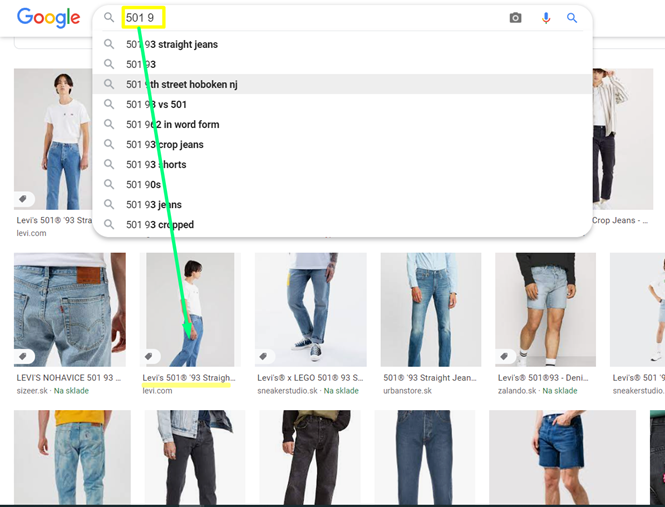Visit urbanstore.sk source link
665x507 pixels.
tap(408, 391)
